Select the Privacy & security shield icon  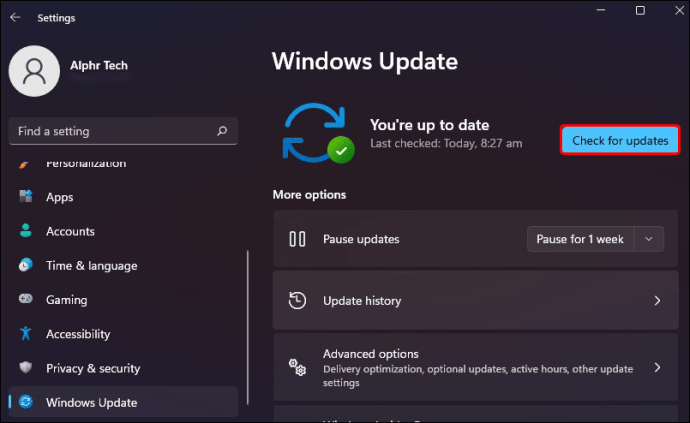(26, 367)
